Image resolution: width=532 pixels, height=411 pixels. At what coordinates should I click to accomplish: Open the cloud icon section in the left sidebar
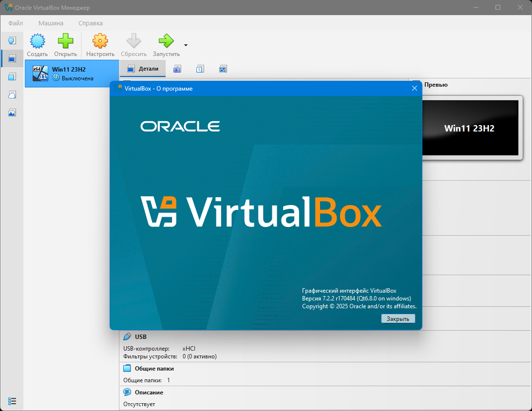(12, 94)
